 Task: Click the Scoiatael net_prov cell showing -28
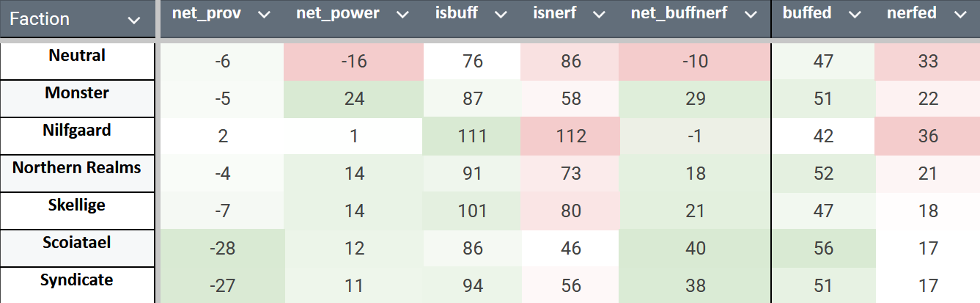(221, 248)
